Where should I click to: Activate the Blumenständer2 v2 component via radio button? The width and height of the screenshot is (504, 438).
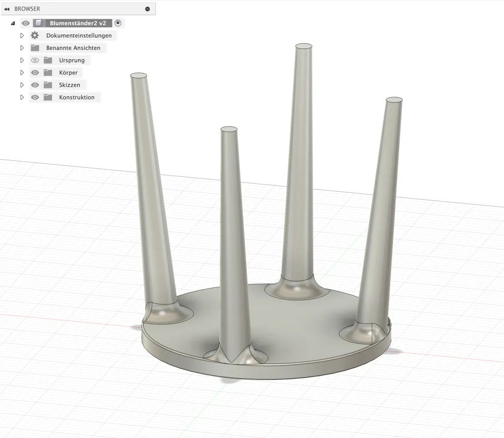pyautogui.click(x=117, y=23)
